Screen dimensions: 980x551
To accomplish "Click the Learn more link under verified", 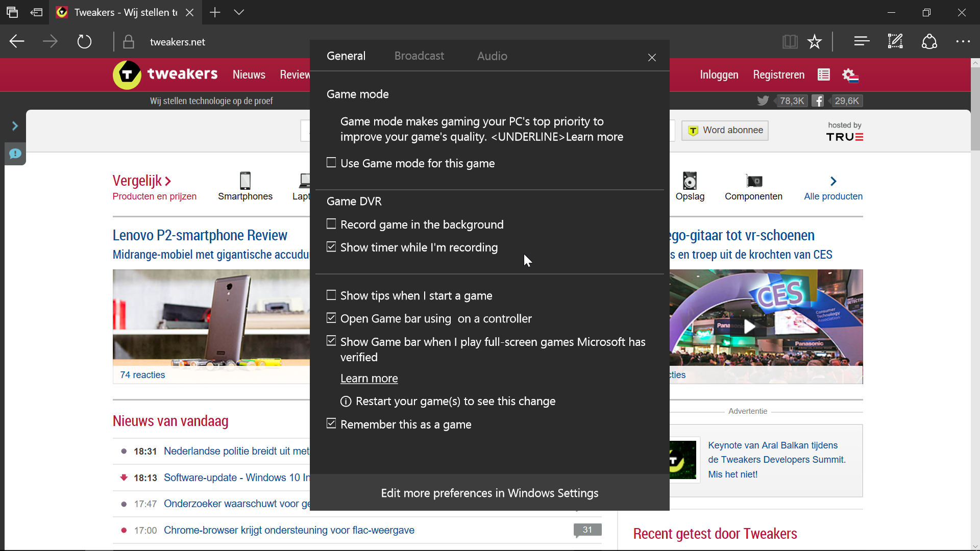I will pyautogui.click(x=369, y=379).
